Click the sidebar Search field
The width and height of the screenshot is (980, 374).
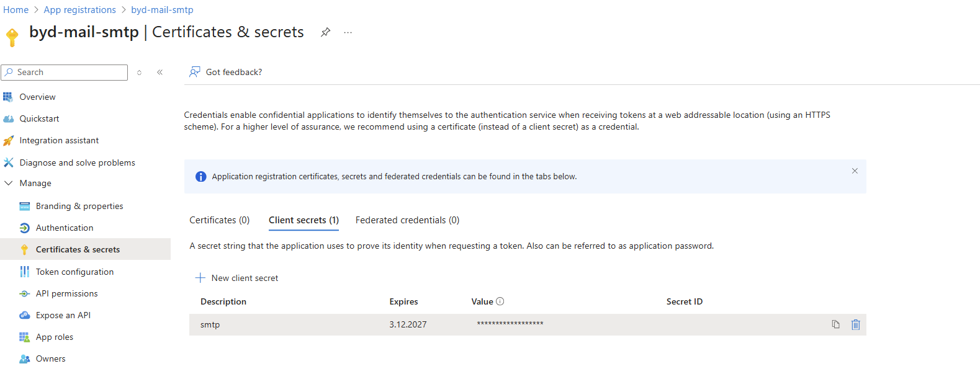click(x=65, y=73)
